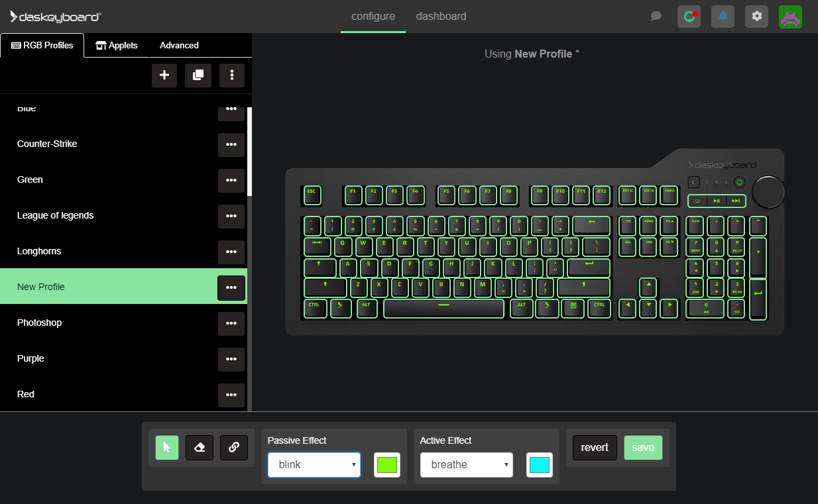Choose the pointer selection tool
Screen dimensions: 818x504
tap(167, 448)
